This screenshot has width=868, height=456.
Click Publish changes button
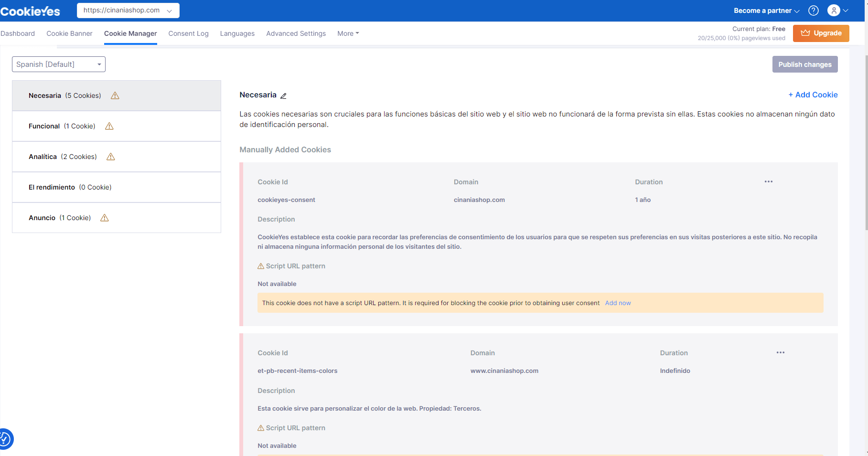pos(805,64)
